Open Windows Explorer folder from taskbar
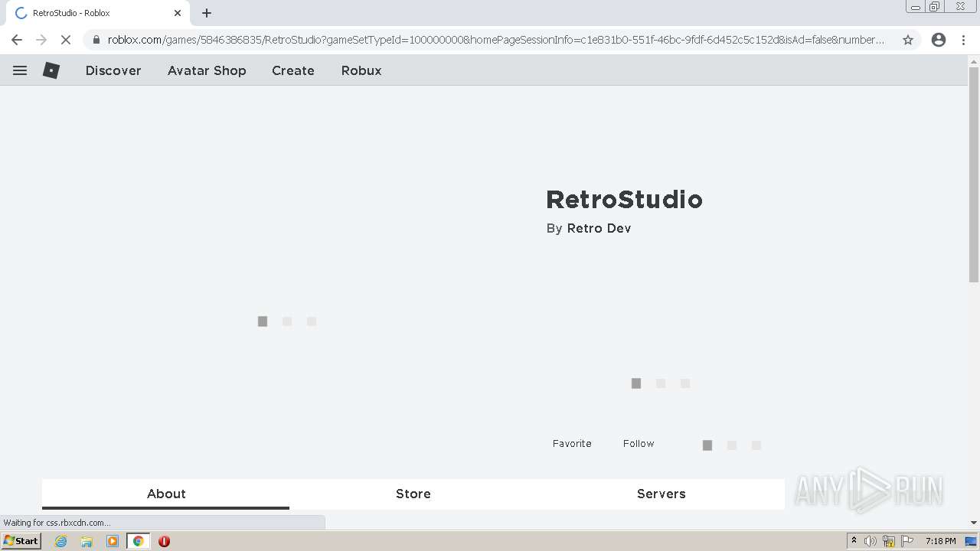The width and height of the screenshot is (980, 551). (x=87, y=541)
